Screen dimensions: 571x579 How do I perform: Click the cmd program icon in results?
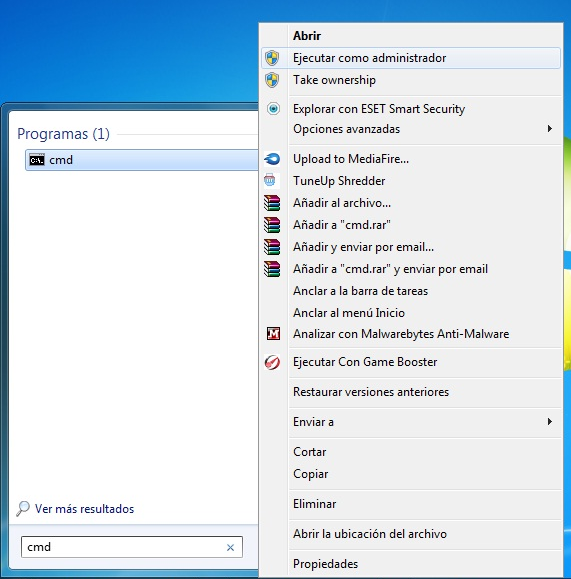click(37, 160)
